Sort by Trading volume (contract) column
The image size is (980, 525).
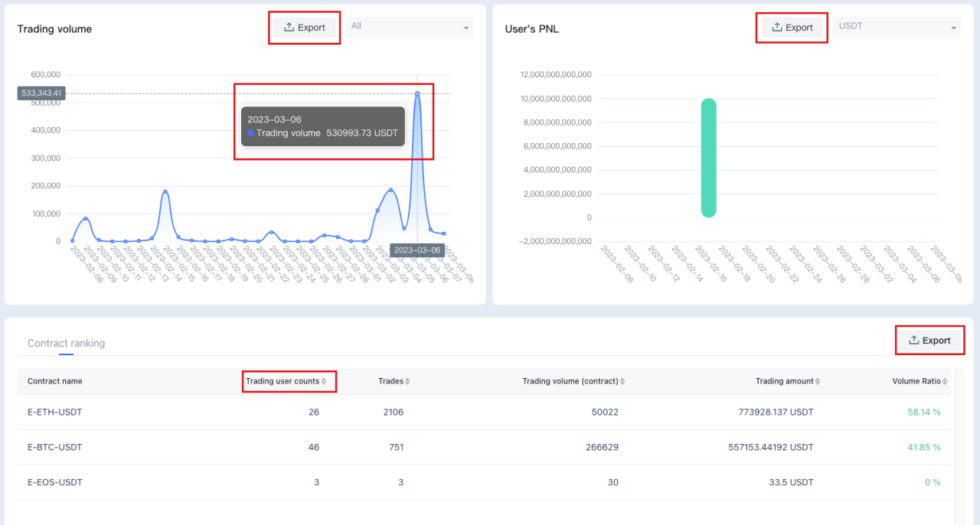click(x=574, y=381)
